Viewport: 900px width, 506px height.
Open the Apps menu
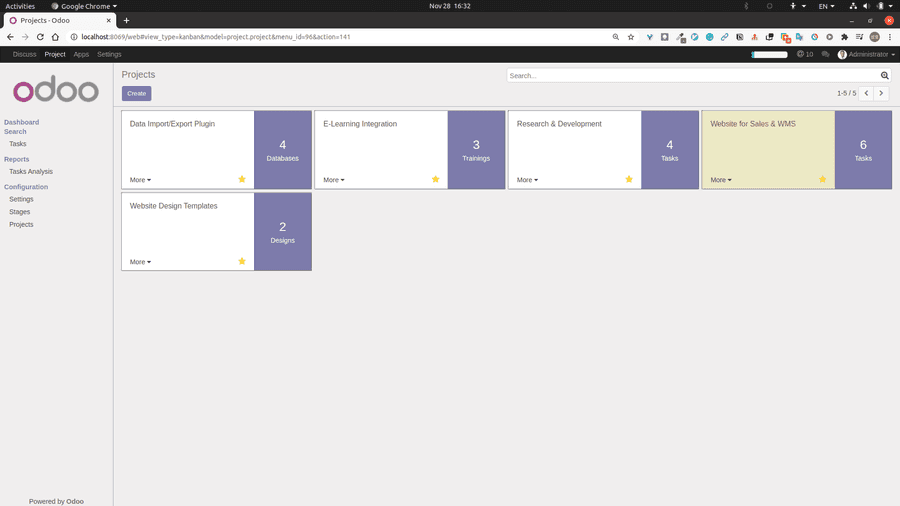[x=81, y=55]
